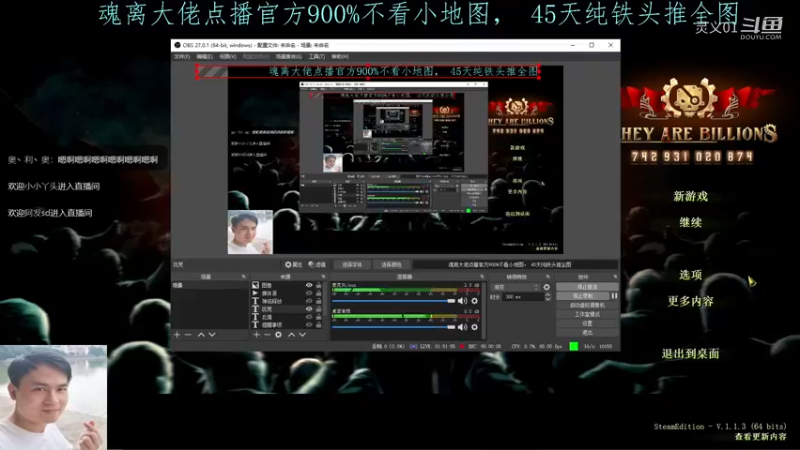The width and height of the screenshot is (800, 450).
Task: Click the 启动虚拟摄像机 virtual camera button
Action: (587, 305)
